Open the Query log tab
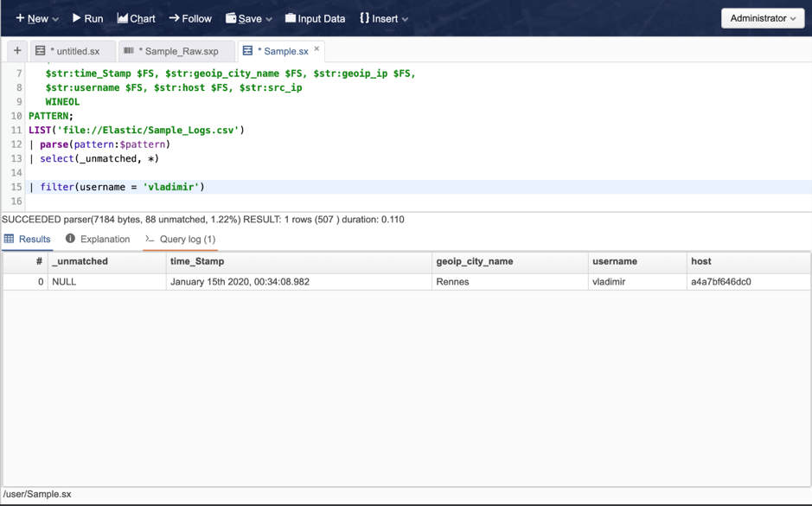The width and height of the screenshot is (812, 506). [181, 240]
